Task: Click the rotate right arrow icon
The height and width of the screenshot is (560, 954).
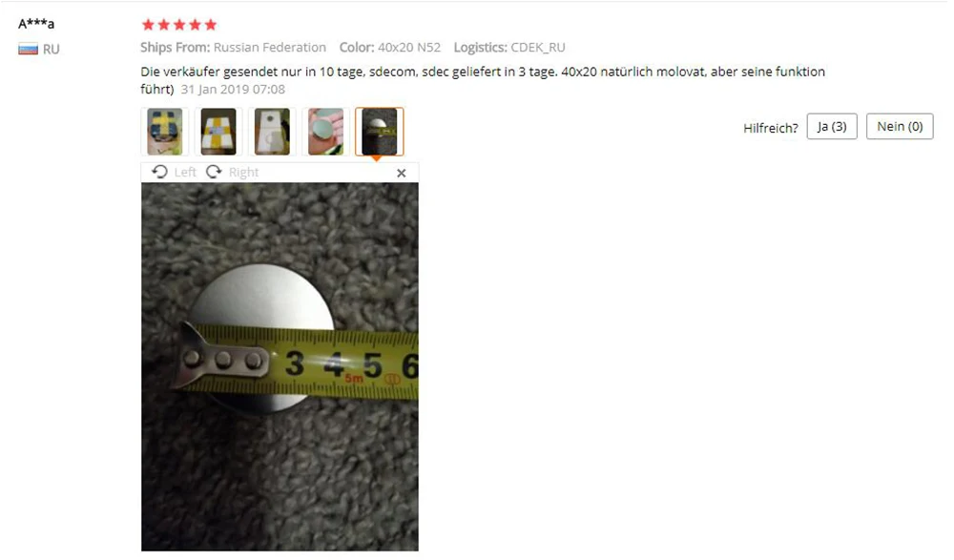Action: [214, 172]
